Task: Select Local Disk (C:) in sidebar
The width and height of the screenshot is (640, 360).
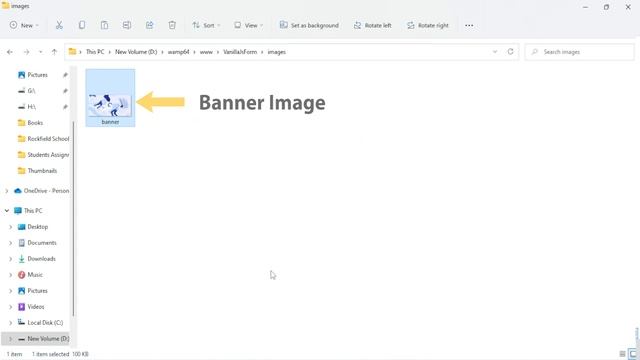Action: pos(45,322)
